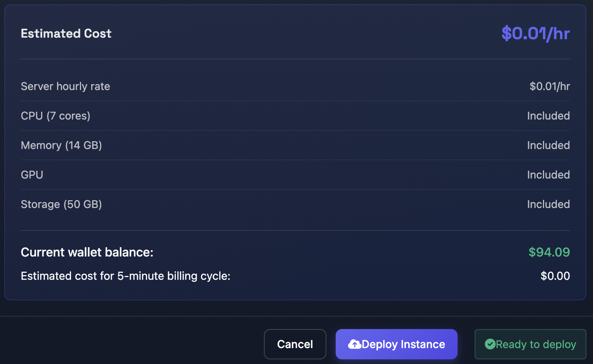The height and width of the screenshot is (364, 593).
Task: Click the cloud upload icon on Deploy Instance
Action: point(354,344)
